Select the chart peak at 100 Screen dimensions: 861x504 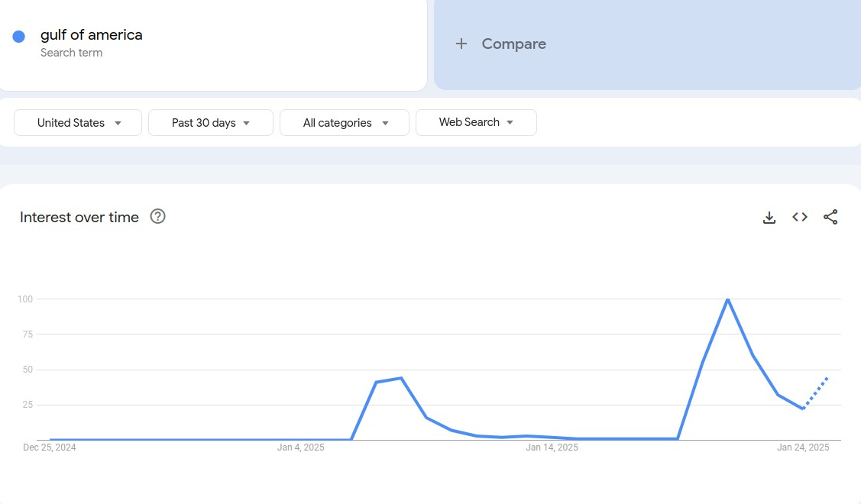click(x=727, y=299)
